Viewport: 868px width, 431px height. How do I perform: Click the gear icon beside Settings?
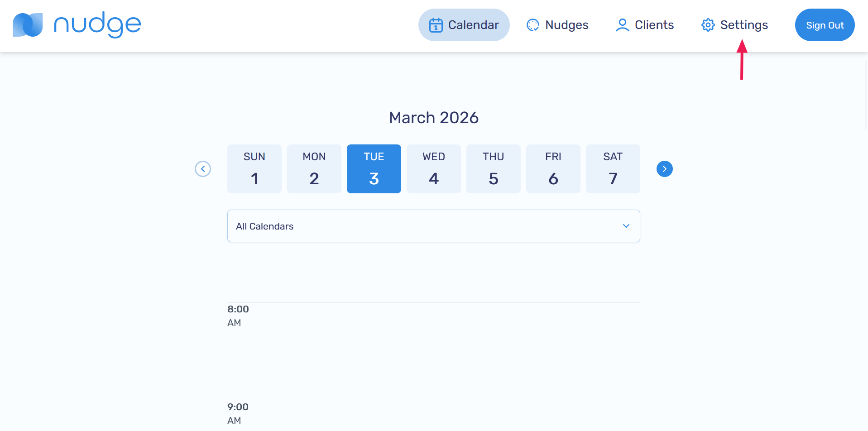(x=708, y=25)
